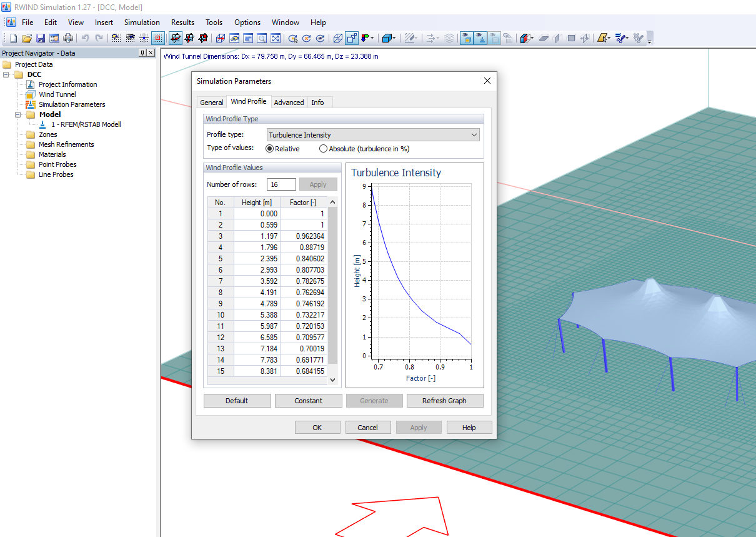Viewport: 756px width, 537px height.
Task: Open the Profile type combo box
Action: (x=373, y=135)
